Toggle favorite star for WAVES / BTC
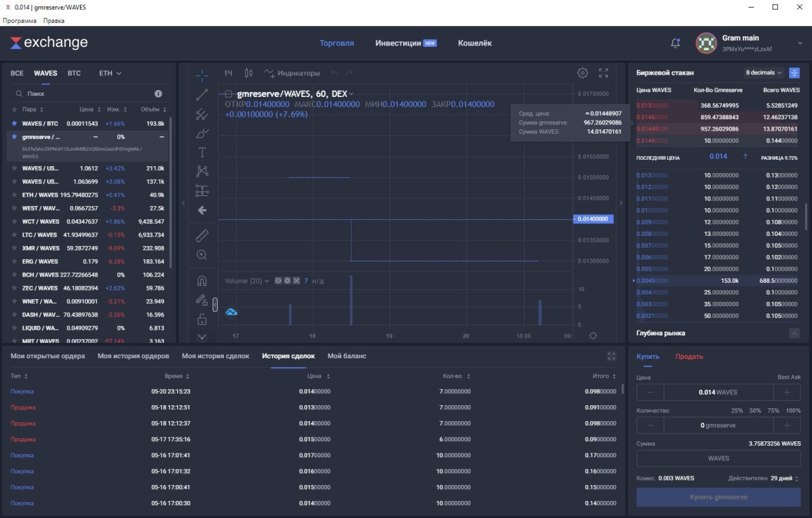This screenshot has width=812, height=518. coord(14,123)
